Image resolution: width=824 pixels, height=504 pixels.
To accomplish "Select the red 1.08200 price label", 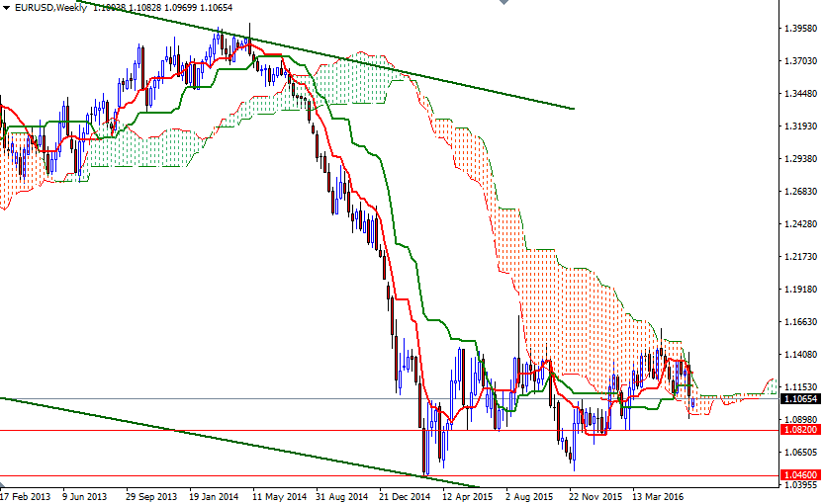I will point(799,431).
